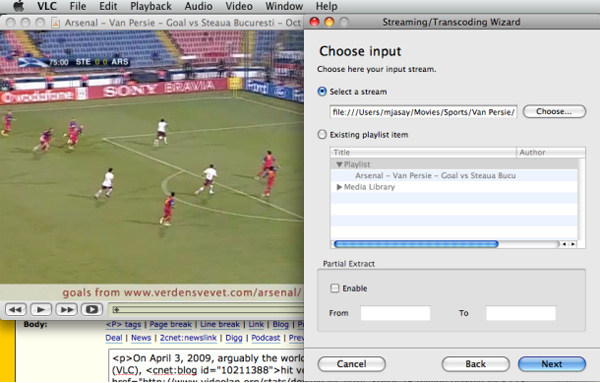Click the Blog link in the Body toolbar
This screenshot has height=383, width=600.
pos(280,324)
